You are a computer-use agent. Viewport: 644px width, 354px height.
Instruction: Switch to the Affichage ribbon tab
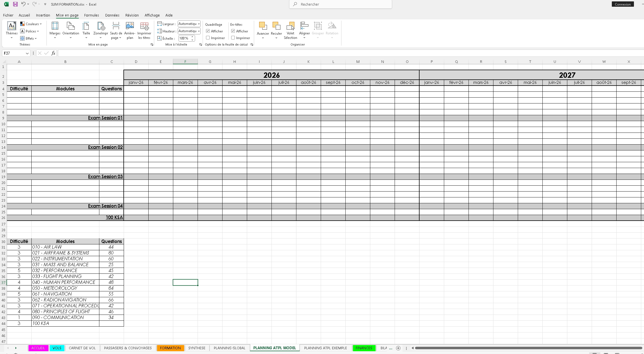coord(152,15)
